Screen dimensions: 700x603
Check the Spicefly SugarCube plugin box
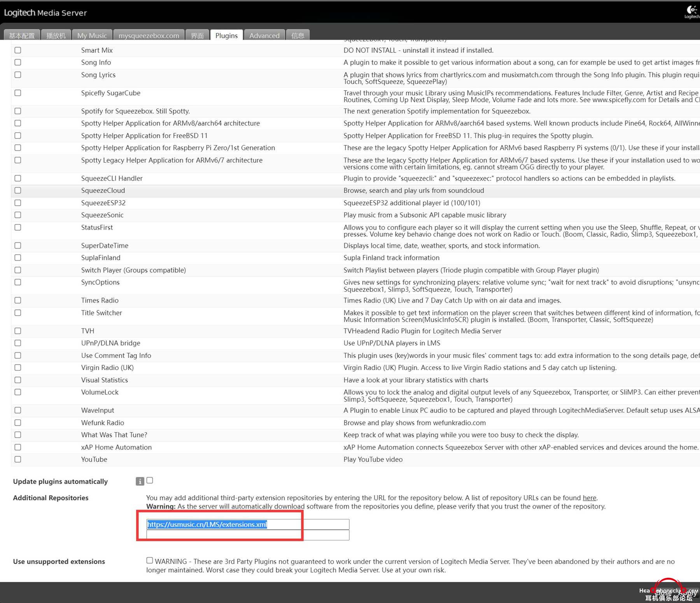[x=18, y=93]
